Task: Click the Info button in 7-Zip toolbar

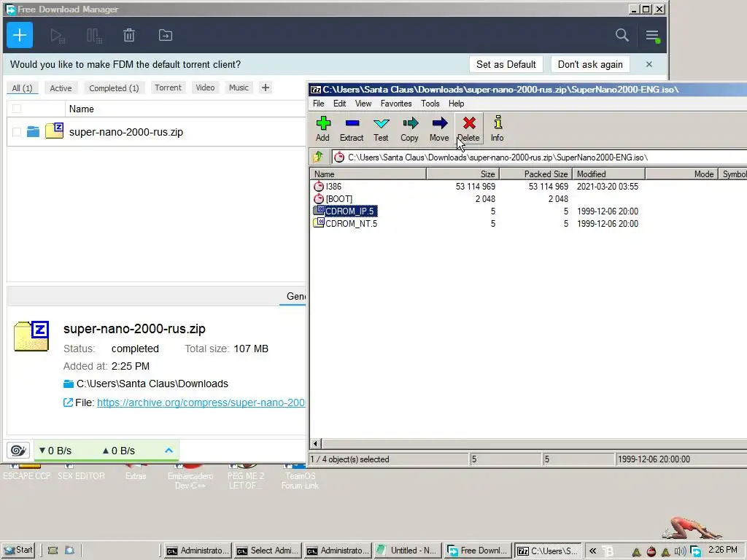Action: pyautogui.click(x=498, y=128)
